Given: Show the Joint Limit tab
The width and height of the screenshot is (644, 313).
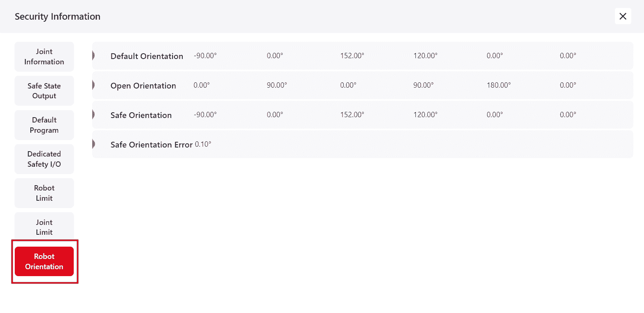Looking at the screenshot, I should tap(44, 227).
